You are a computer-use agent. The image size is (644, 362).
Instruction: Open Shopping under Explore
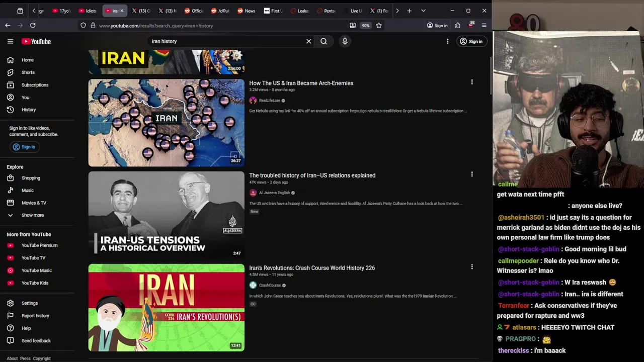point(31,178)
